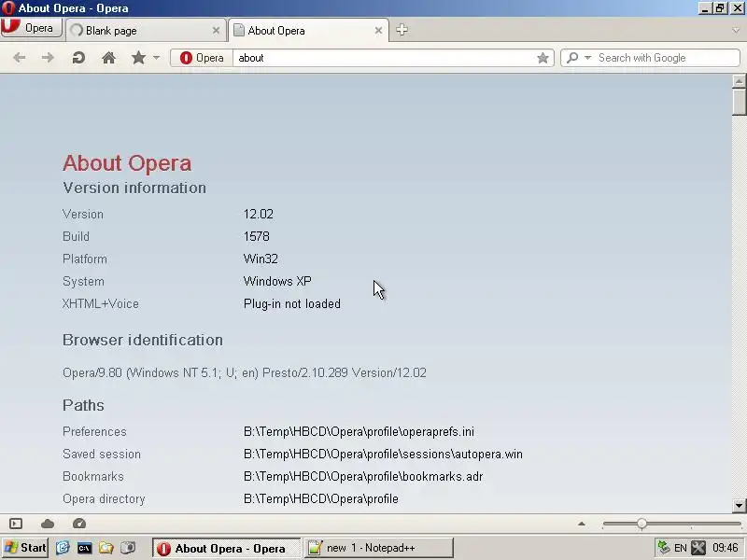This screenshot has height=560, width=747.
Task: Select 'Plug-in not loaded' text
Action: click(292, 304)
